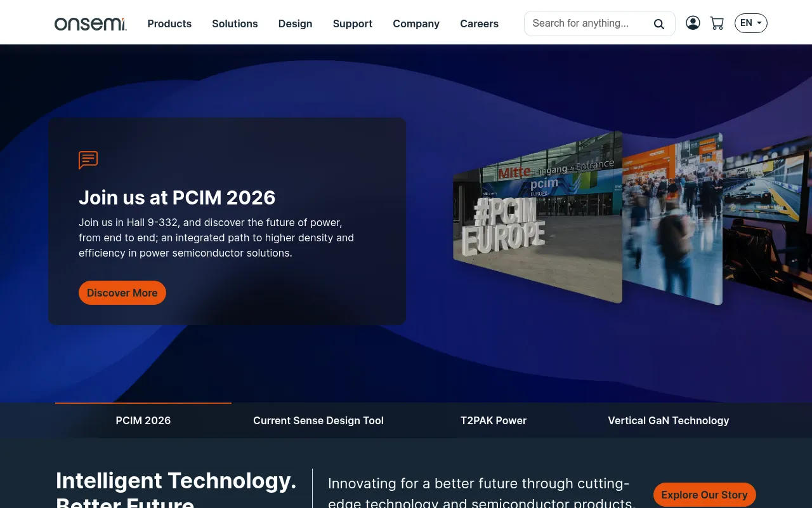Open the Design menu

coord(295,23)
